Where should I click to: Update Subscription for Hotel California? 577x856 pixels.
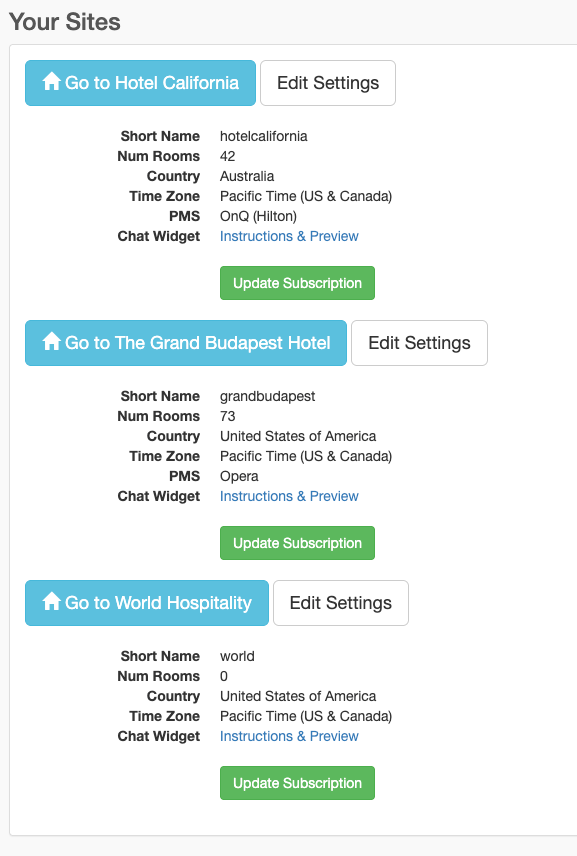pos(298,283)
